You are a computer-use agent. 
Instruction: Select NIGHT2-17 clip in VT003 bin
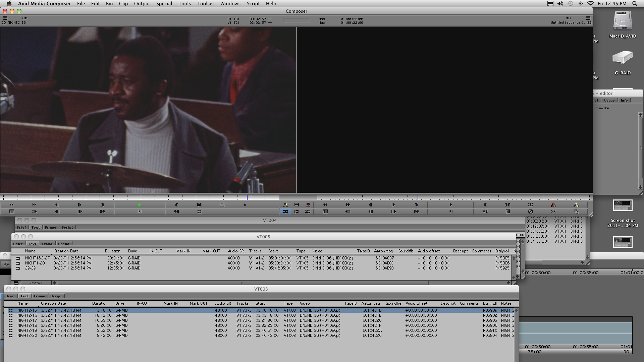click(x=27, y=320)
